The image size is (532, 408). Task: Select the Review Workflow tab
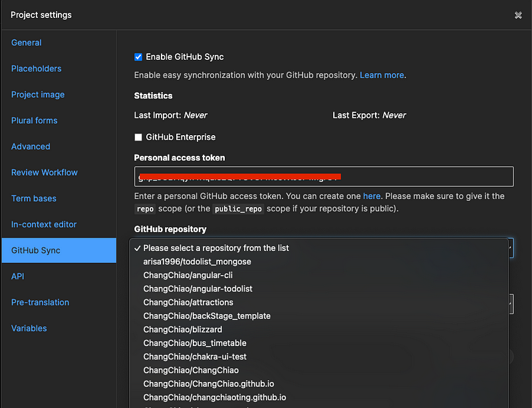(x=45, y=172)
